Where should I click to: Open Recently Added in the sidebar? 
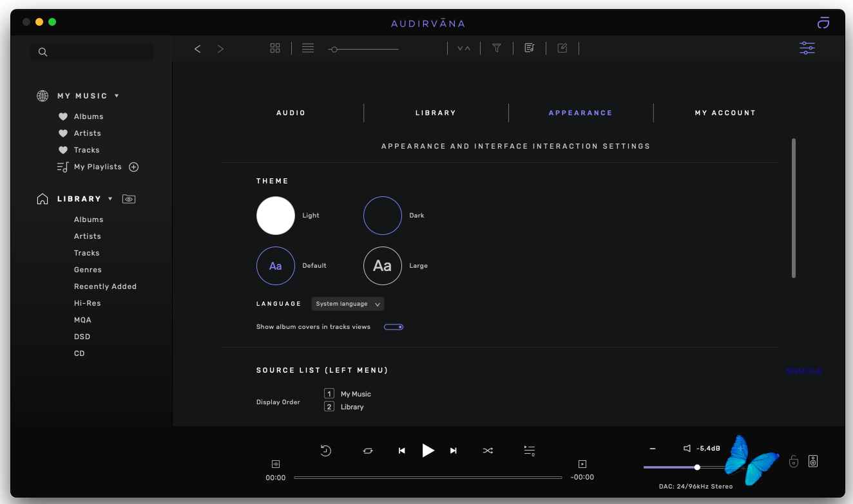tap(106, 286)
